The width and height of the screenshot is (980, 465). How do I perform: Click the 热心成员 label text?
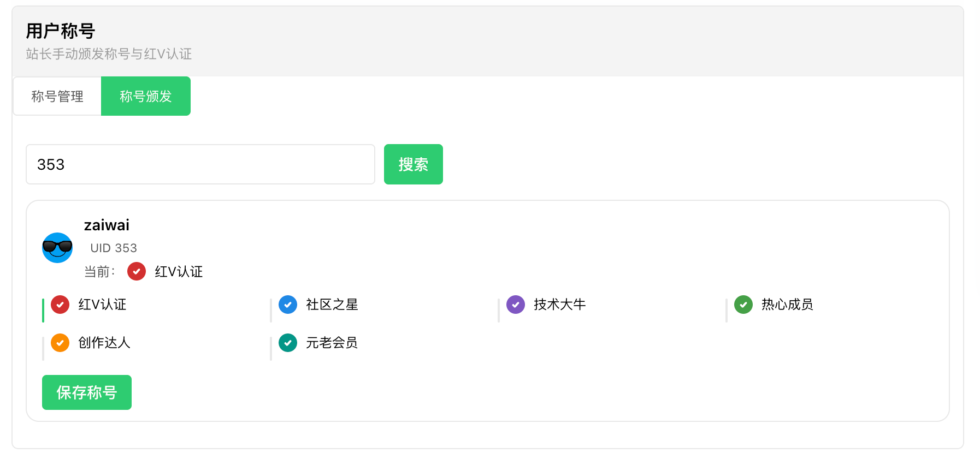click(788, 305)
